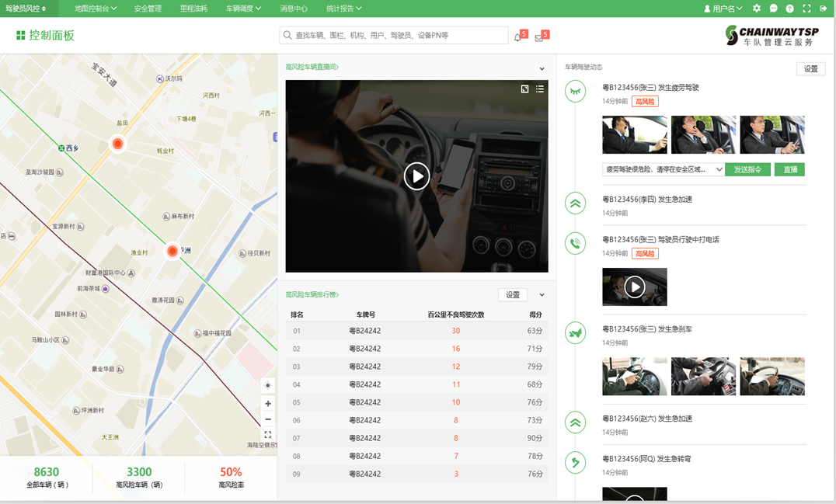836x504 pixels.
Task: Click the map locate position button
Action: point(267,385)
